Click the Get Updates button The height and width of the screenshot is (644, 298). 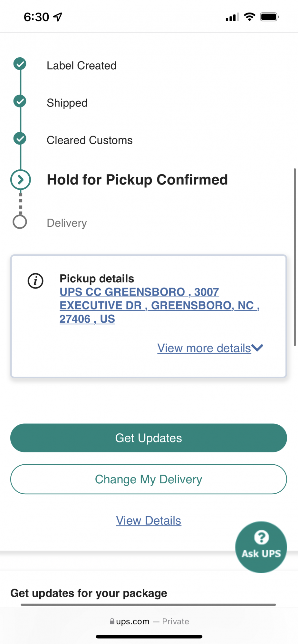click(149, 438)
